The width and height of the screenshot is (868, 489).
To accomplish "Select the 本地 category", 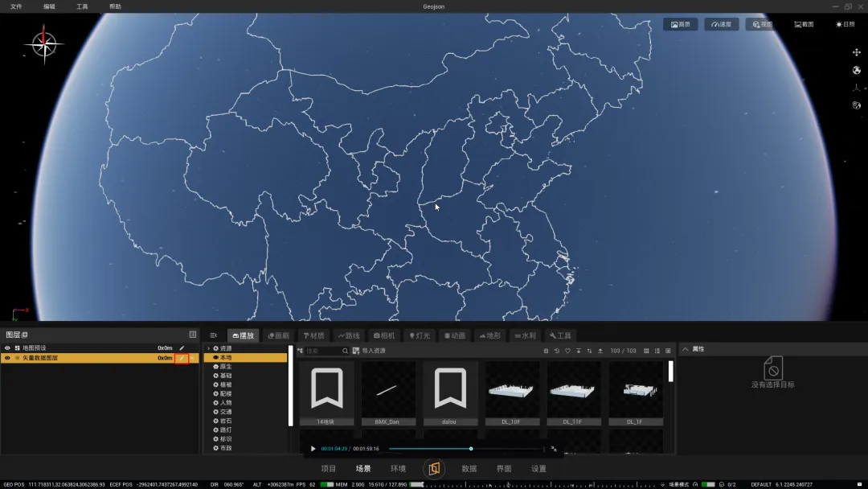I will (x=246, y=358).
